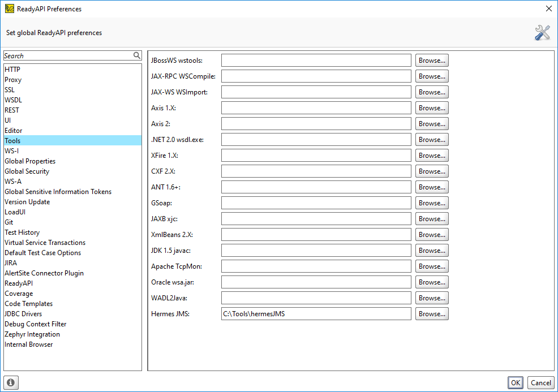Confirm preferences with OK

[x=516, y=382]
